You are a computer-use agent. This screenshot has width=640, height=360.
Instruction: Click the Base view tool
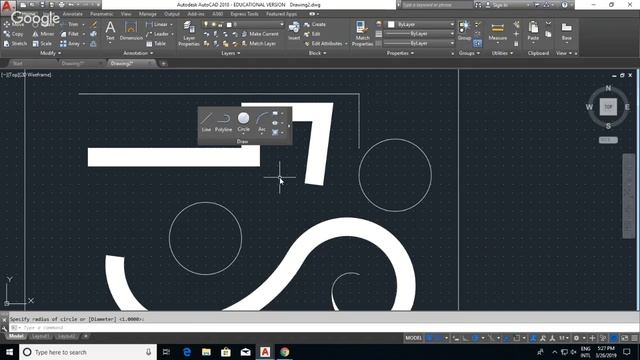[x=567, y=31]
